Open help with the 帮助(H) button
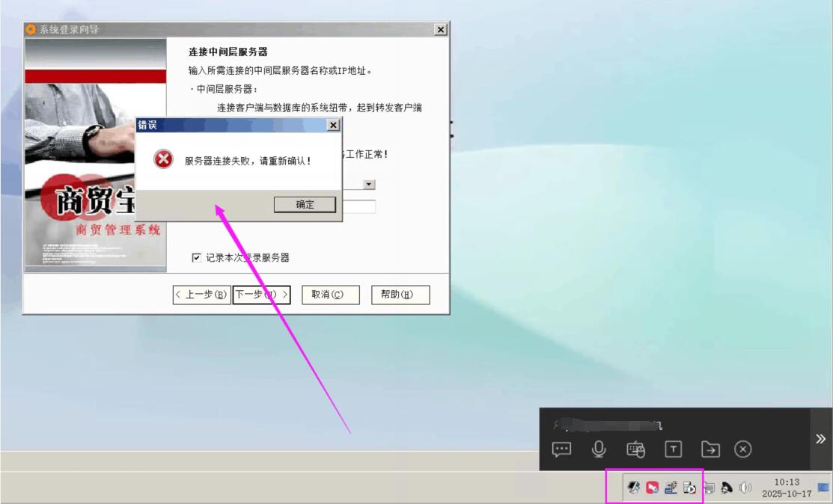The image size is (833, 504). click(x=400, y=295)
